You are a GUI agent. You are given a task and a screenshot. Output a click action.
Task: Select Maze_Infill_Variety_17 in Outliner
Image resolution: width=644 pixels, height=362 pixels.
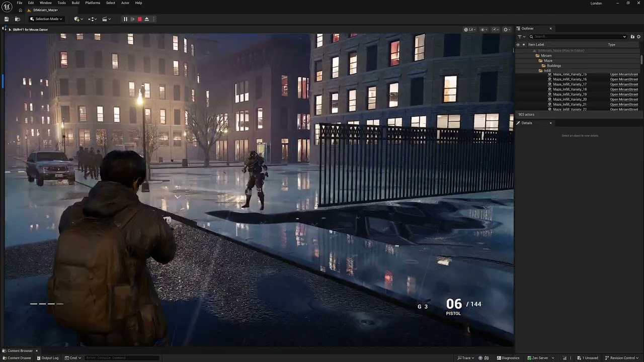coord(570,84)
